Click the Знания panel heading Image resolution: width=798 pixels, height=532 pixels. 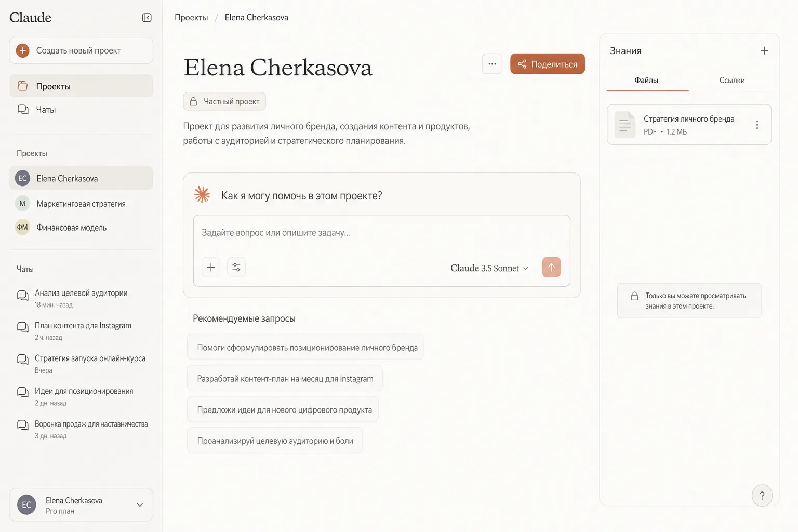point(626,50)
